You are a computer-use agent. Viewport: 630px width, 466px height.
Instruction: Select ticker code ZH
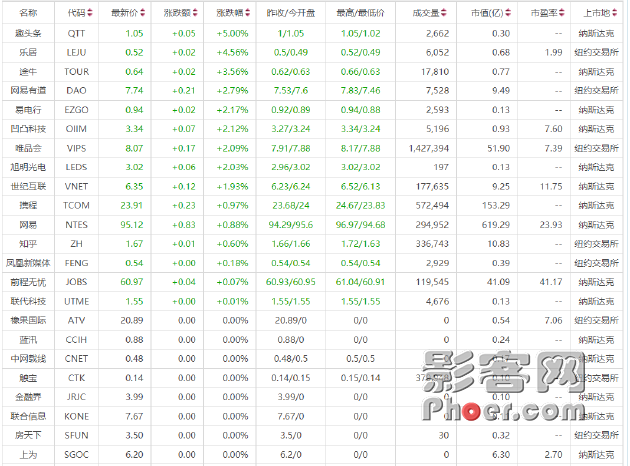tap(76, 244)
